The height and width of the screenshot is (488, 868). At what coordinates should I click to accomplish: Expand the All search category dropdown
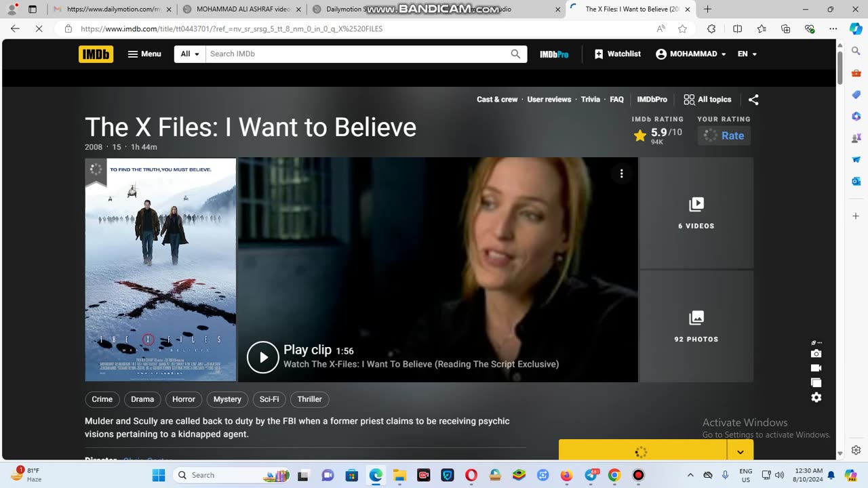pos(190,54)
